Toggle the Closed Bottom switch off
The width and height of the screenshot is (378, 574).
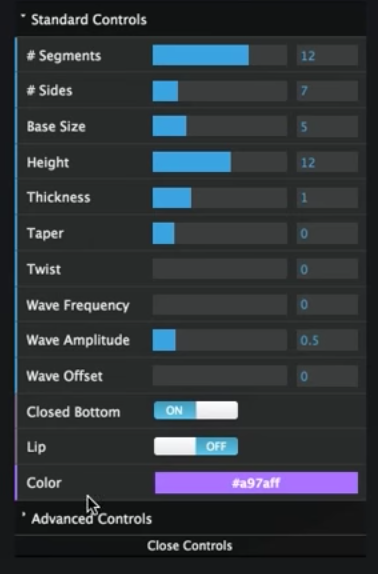tap(196, 410)
